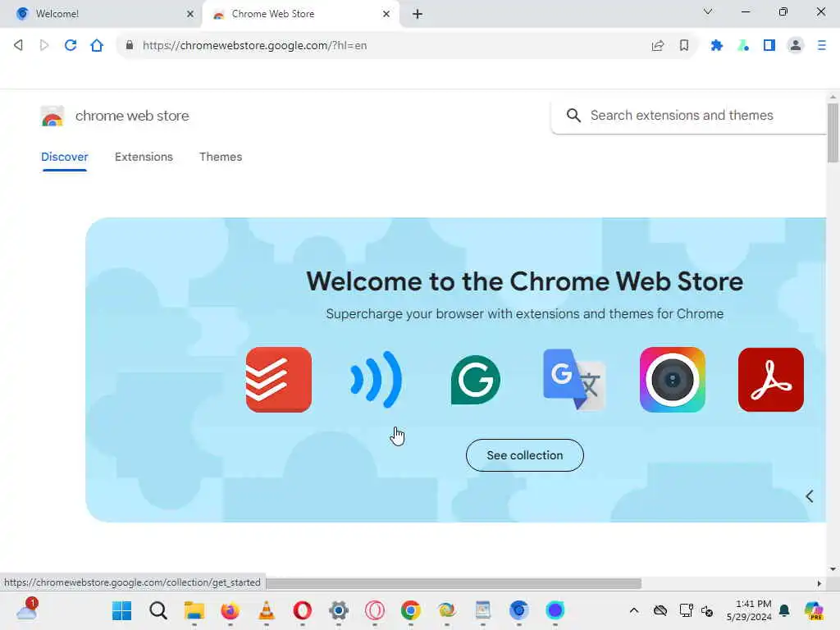Open Google Chrome from taskbar
The width and height of the screenshot is (840, 630).
[411, 610]
